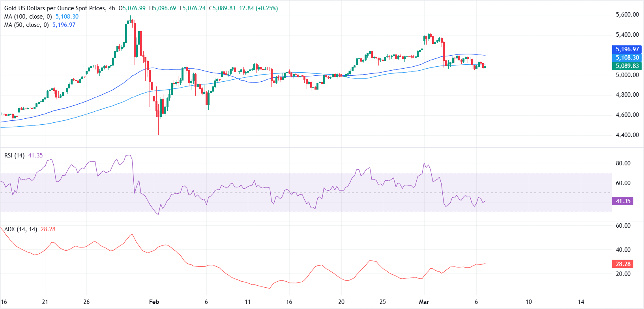
Task: Click the 5,108.30 moving average price tag
Action: (627, 58)
